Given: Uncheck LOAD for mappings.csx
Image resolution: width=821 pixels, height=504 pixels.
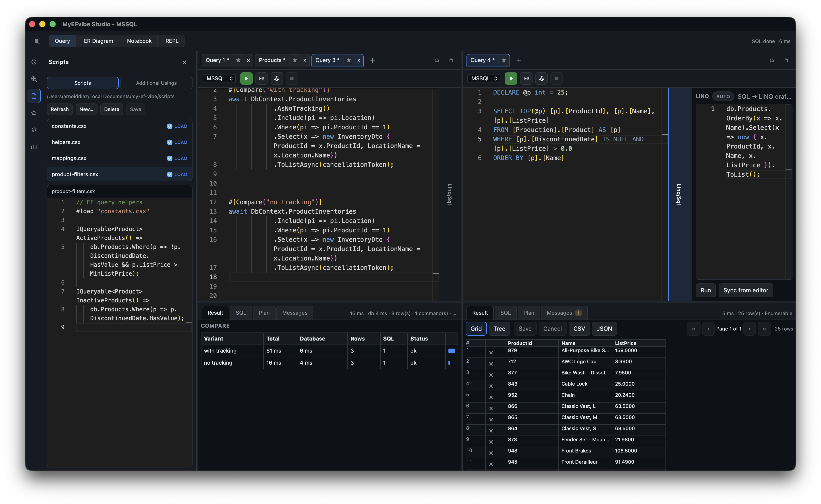Looking at the screenshot, I should click(x=169, y=158).
